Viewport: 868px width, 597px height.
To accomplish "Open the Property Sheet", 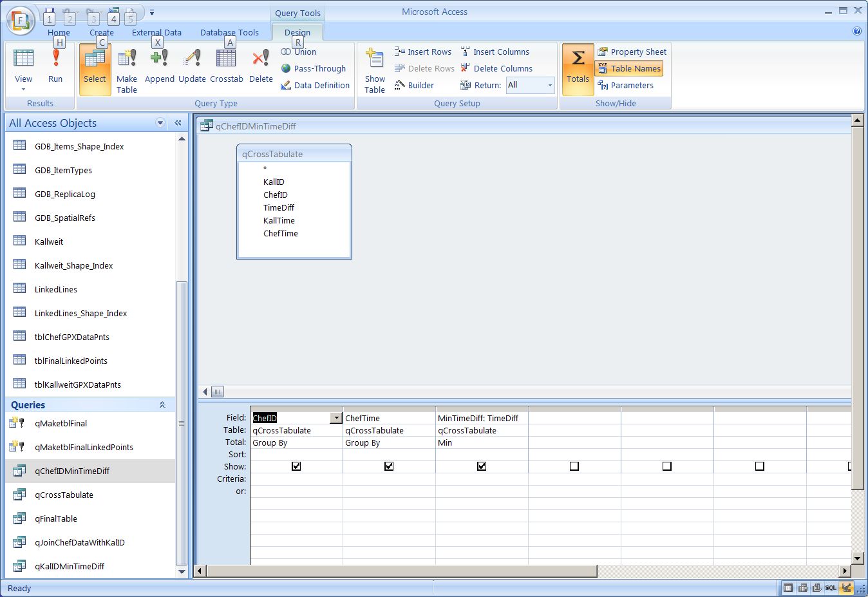I will 632,52.
